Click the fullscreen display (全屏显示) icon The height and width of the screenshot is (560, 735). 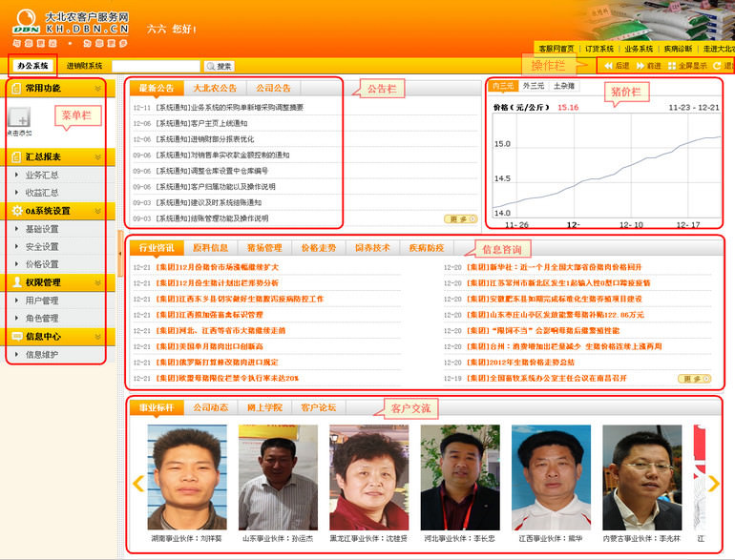[670, 66]
